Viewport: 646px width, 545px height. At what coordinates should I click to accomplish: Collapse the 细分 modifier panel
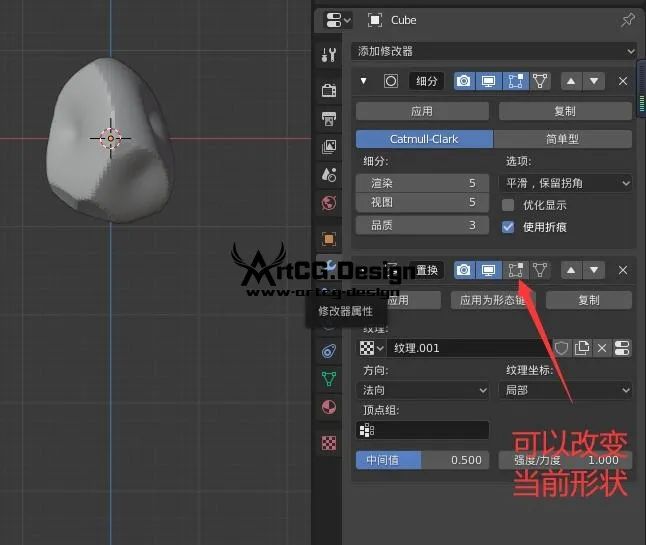[x=363, y=81]
